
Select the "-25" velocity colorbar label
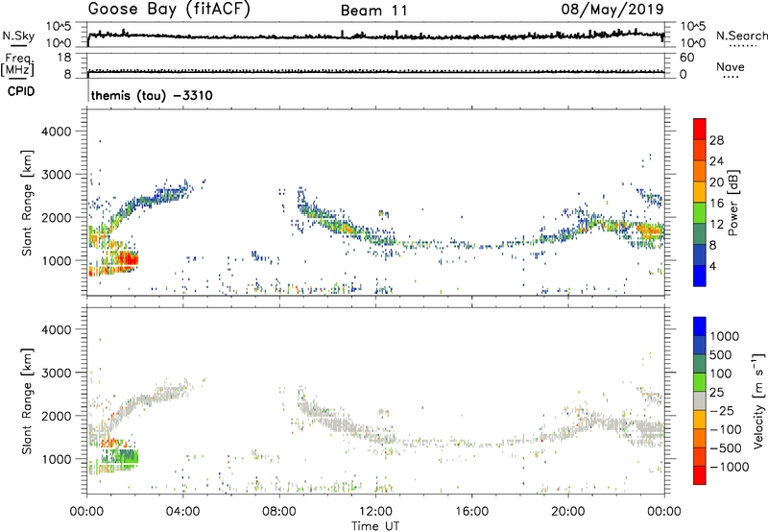tap(722, 411)
